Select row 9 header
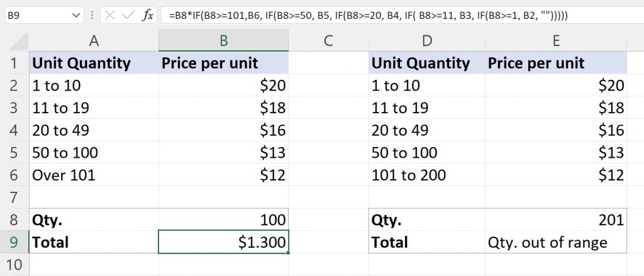Image resolution: width=644 pixels, height=276 pixels. click(x=14, y=242)
